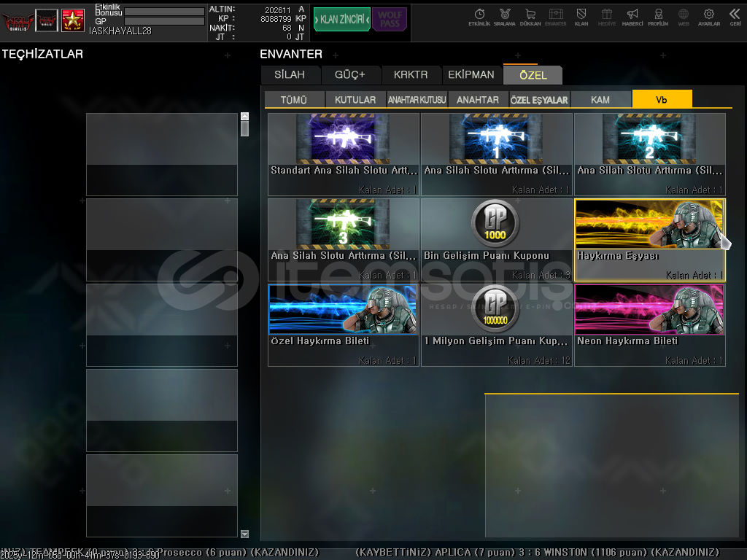This screenshot has width=747, height=560.
Task: Select the Anahtar sub-tab
Action: [478, 100]
